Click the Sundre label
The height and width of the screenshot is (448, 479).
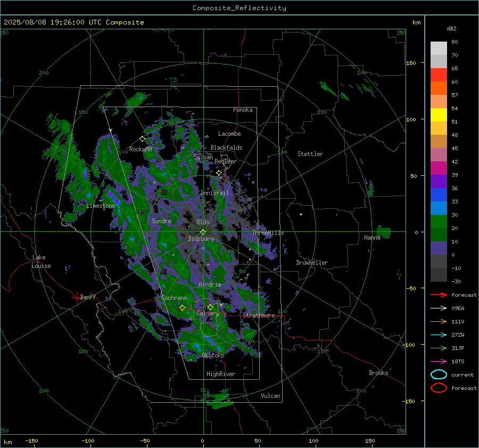click(x=161, y=221)
